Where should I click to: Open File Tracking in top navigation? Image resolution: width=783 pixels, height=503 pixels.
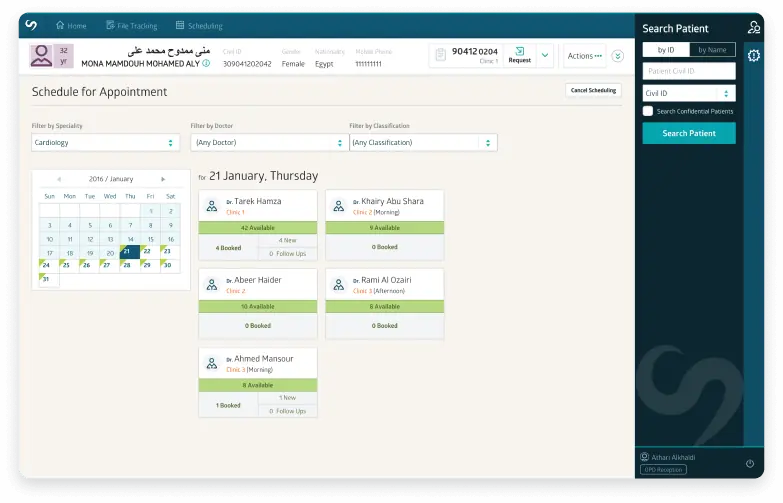pos(132,25)
